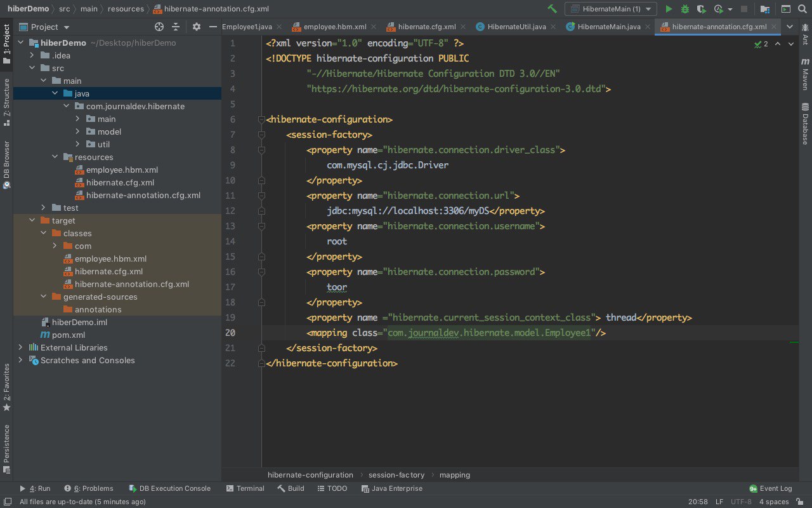Screen dimensions: 812x508
Task: Click the 4 spaces indent setting
Action: [774, 502]
